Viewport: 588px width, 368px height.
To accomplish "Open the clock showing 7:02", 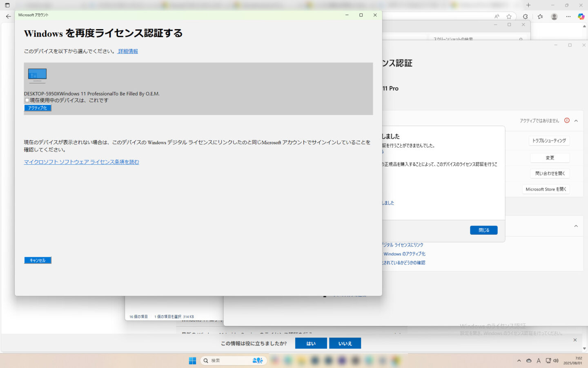I will [573, 361].
